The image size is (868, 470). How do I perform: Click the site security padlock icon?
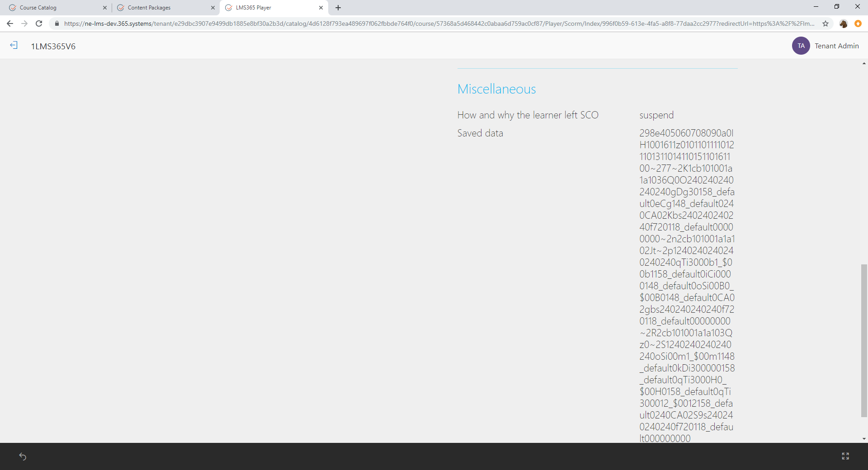57,23
